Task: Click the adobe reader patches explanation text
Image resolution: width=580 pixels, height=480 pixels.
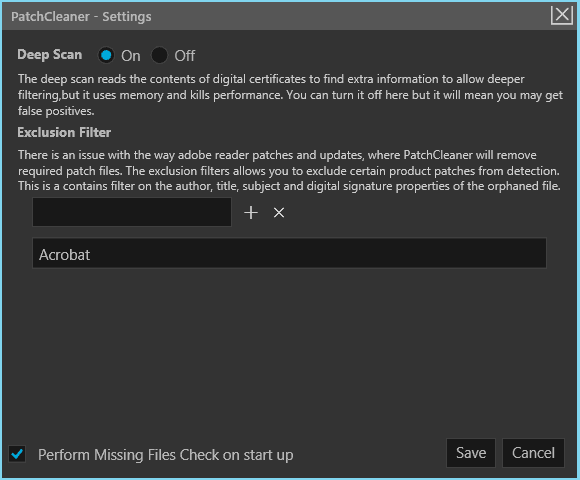Action: 289,170
